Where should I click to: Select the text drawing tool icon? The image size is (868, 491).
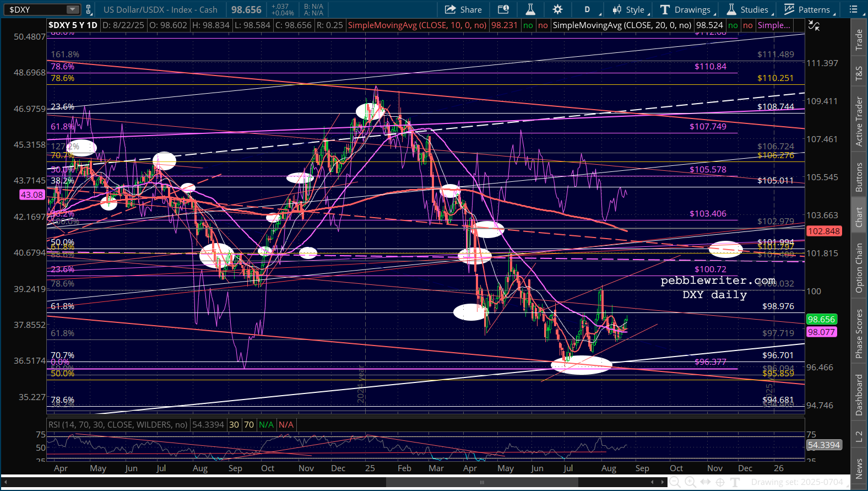click(x=735, y=482)
